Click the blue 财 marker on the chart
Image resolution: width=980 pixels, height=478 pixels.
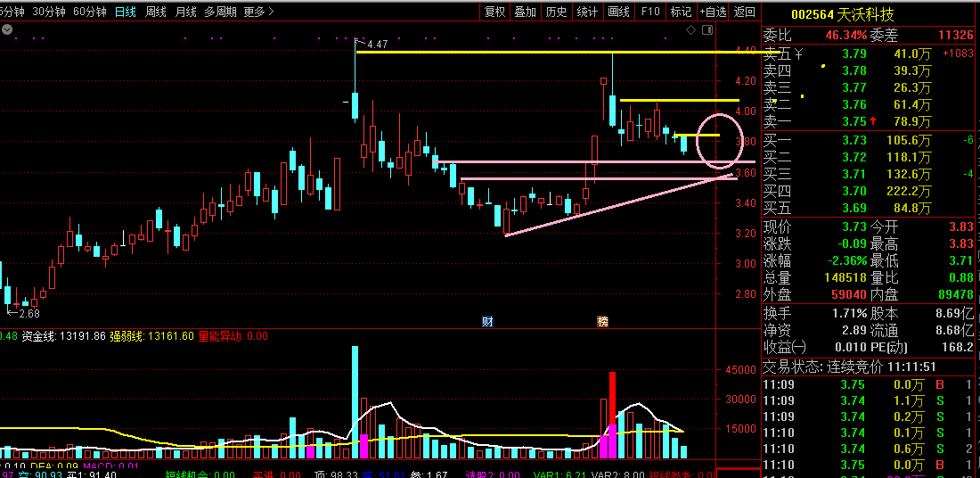pyautogui.click(x=487, y=322)
